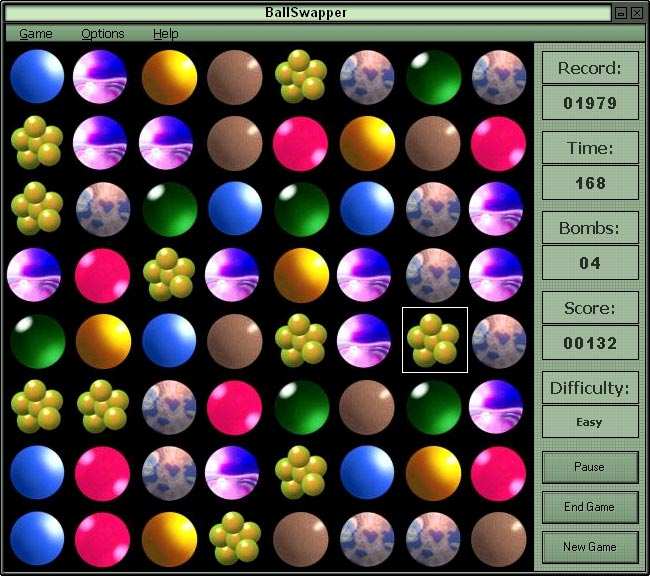The image size is (650, 576).
Task: Click the brown ball in the fifth row
Action: point(235,341)
